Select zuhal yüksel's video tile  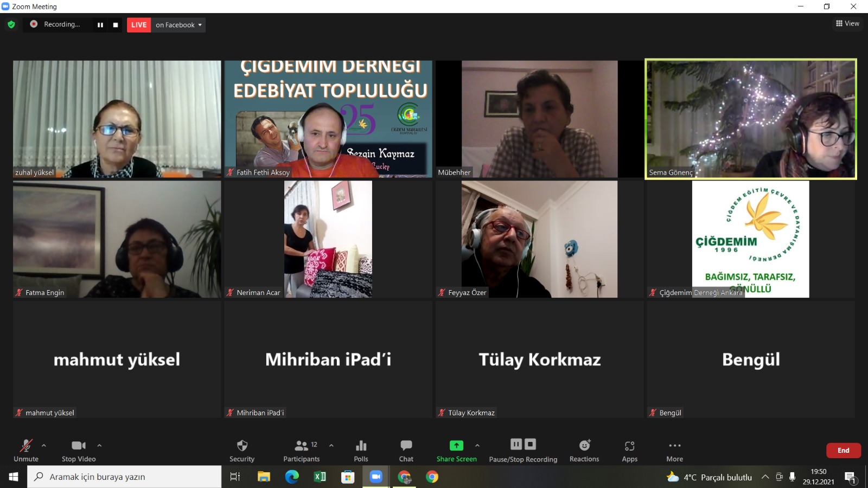pyautogui.click(x=117, y=119)
